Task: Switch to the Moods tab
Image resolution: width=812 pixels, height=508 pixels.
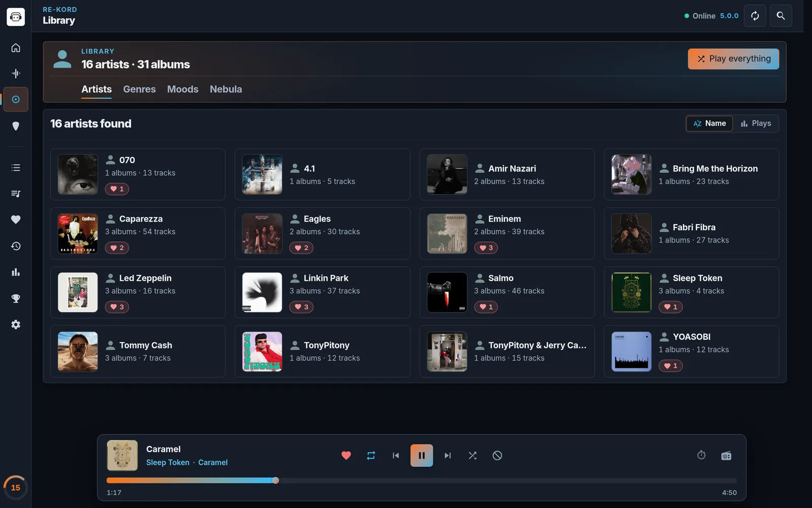Action: click(x=183, y=89)
